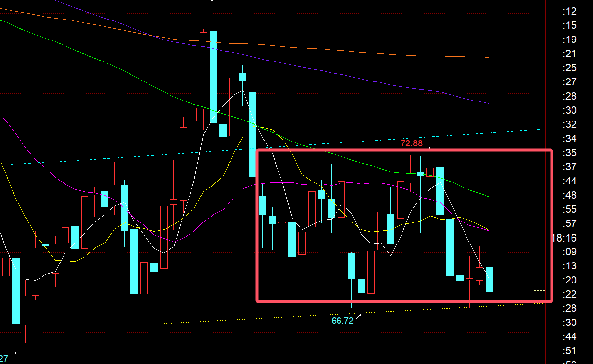Screen dimensions: 593x364
Task: Select the :51 entry in the tick list
Action: (569, 351)
